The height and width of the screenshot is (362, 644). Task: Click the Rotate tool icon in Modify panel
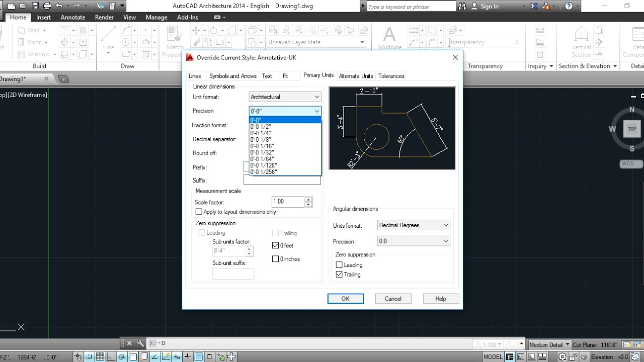[x=215, y=30]
